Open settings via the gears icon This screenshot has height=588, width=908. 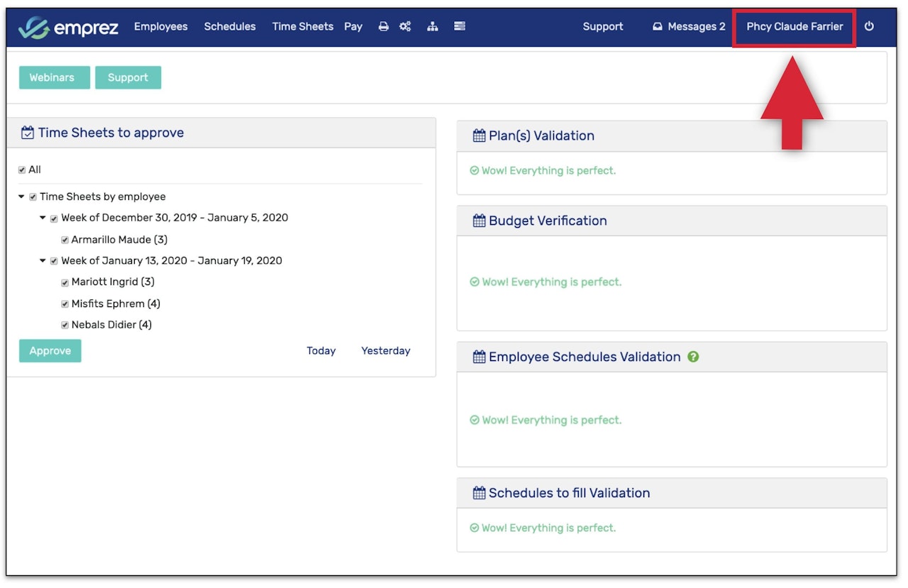(405, 27)
